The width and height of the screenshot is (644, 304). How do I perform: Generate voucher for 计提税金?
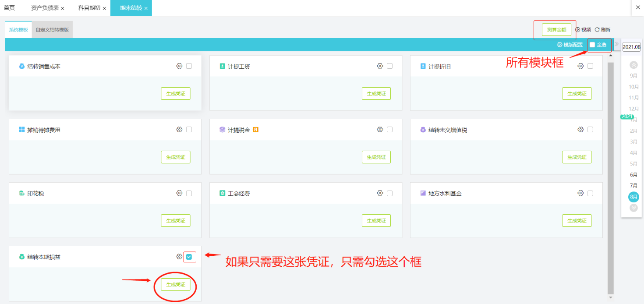376,157
